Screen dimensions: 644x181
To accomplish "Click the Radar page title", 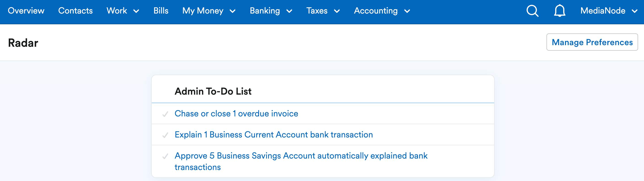I will tap(23, 43).
